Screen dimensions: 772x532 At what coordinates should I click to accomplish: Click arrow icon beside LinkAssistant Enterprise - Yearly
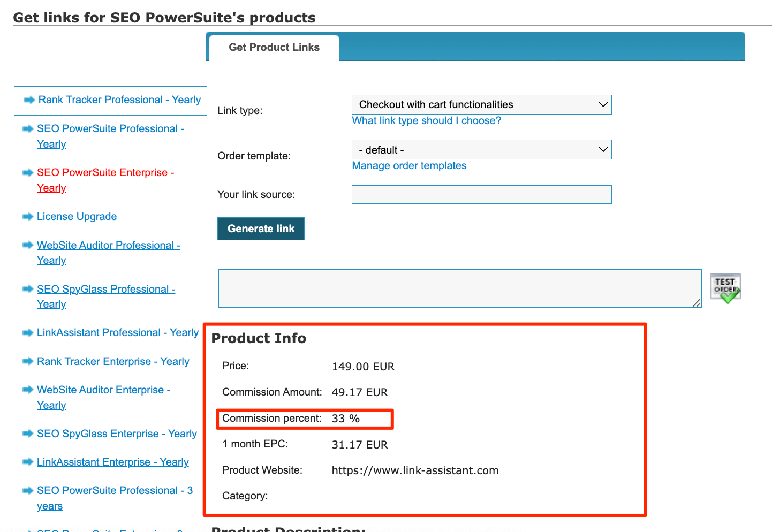click(28, 462)
